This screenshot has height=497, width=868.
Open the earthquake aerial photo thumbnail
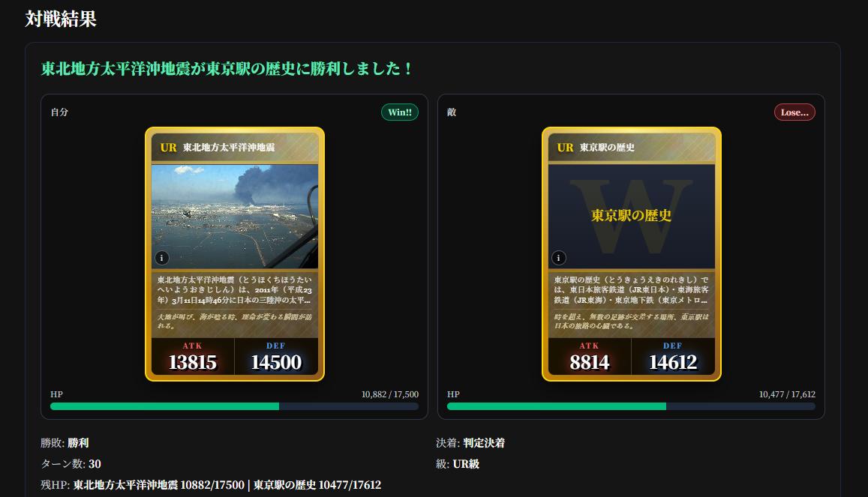pos(235,216)
